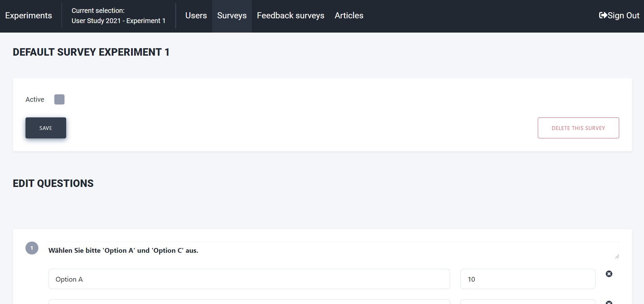Click the question number 1 badge
The height and width of the screenshot is (304, 644).
(32, 248)
